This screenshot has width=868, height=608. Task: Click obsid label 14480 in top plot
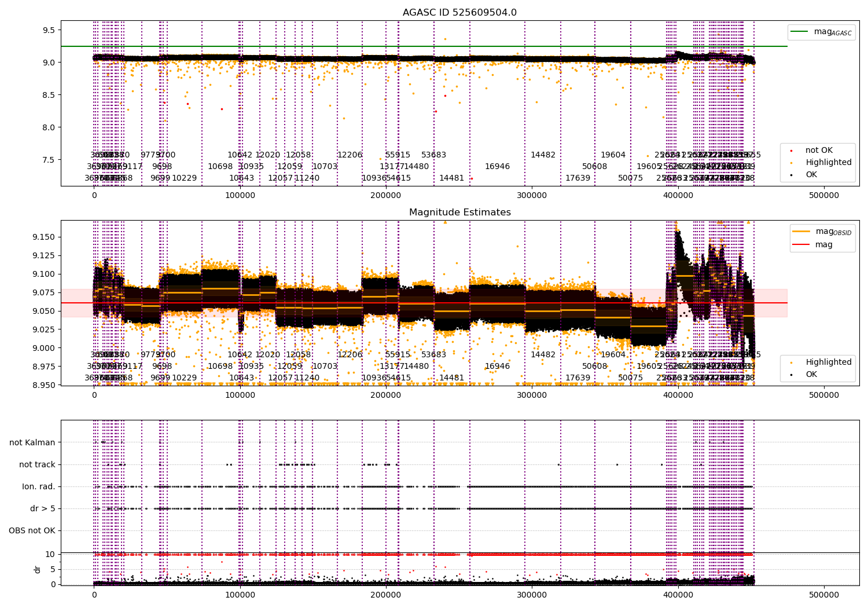pyautogui.click(x=417, y=166)
